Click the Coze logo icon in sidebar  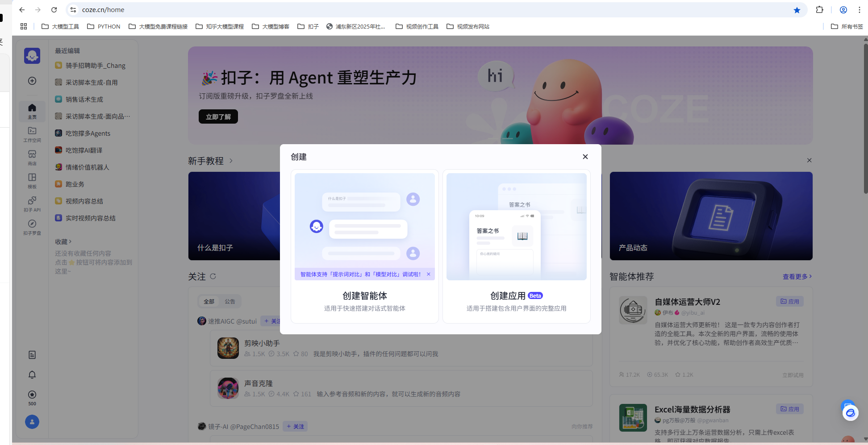click(x=32, y=56)
